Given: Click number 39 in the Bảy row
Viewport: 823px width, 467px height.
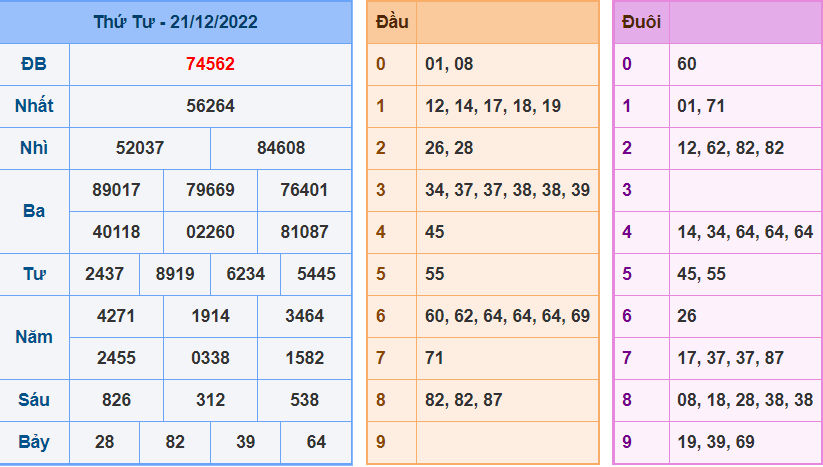Looking at the screenshot, I should click(246, 442).
